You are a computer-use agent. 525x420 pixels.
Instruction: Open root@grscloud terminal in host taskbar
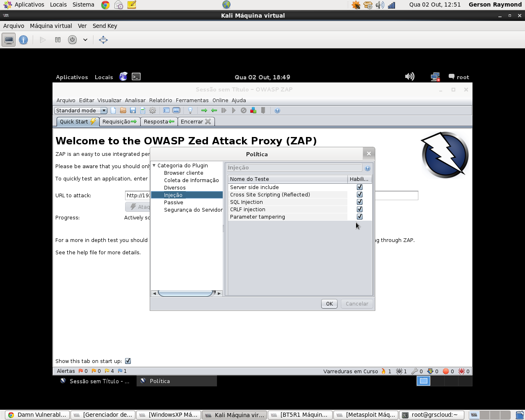[x=432, y=415]
